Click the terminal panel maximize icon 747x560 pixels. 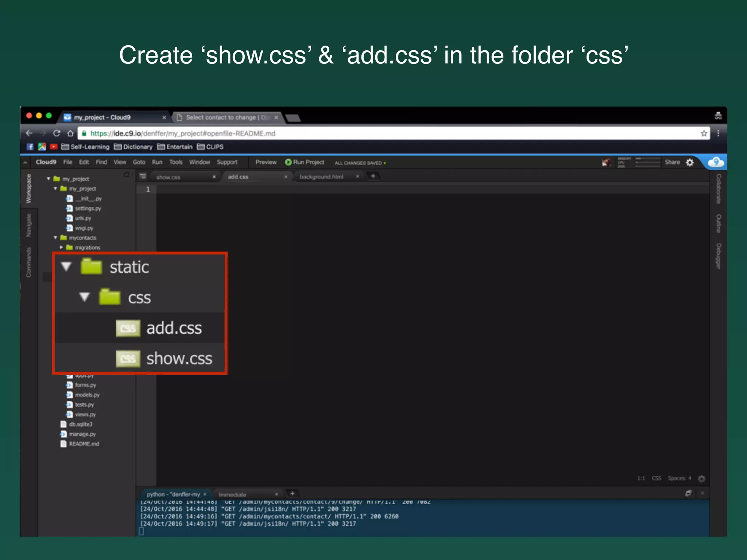click(x=688, y=493)
